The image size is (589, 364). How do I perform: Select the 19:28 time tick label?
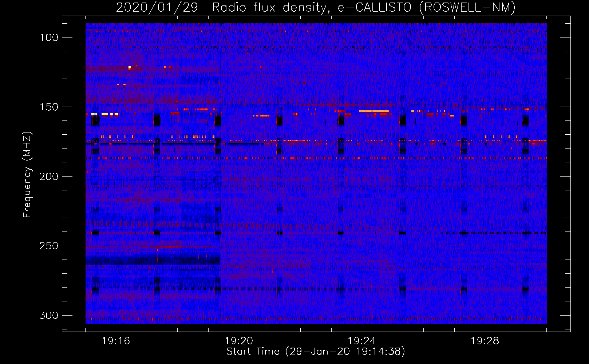pyautogui.click(x=485, y=341)
